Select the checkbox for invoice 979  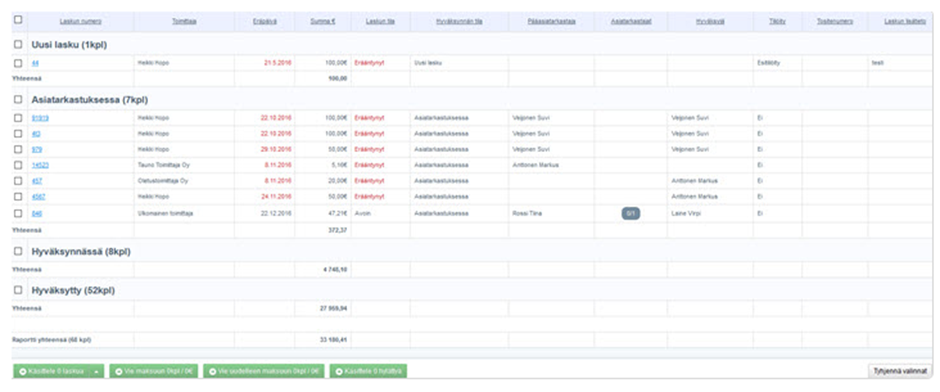coord(18,149)
